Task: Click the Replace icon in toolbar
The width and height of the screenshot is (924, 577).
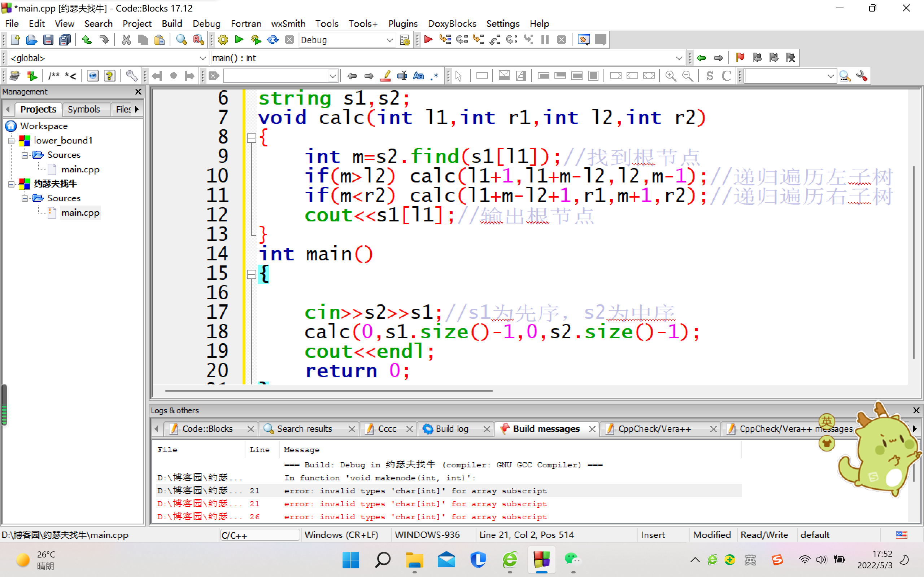Action: pyautogui.click(x=198, y=40)
